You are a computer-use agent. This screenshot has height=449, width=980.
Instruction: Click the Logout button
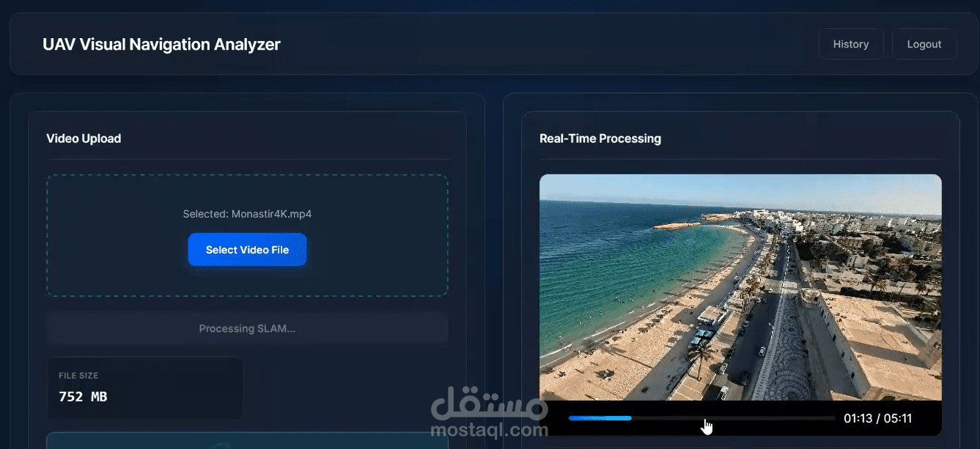click(924, 44)
